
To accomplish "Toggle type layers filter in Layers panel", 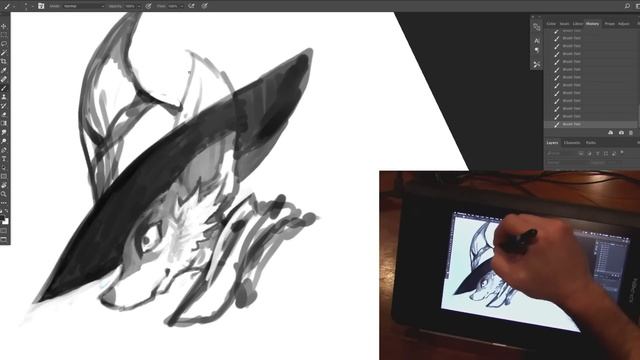I will pyautogui.click(x=598, y=153).
